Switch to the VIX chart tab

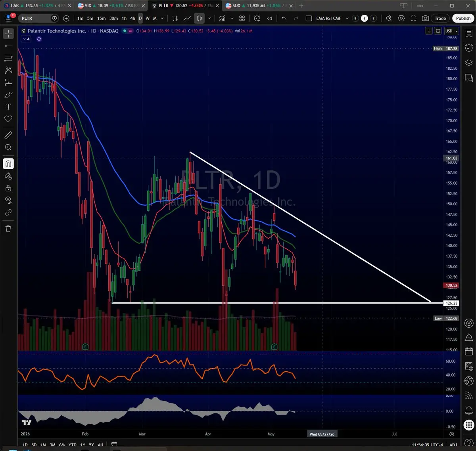point(111,6)
